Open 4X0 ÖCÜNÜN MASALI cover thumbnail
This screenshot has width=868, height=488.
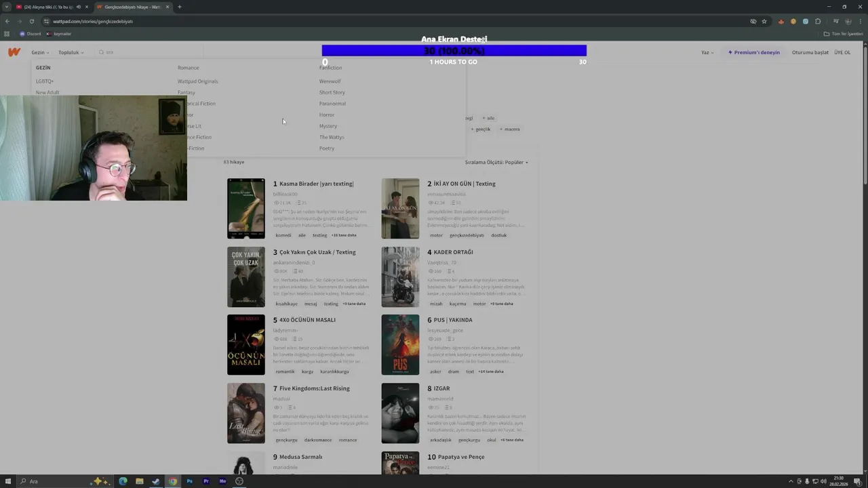point(246,345)
